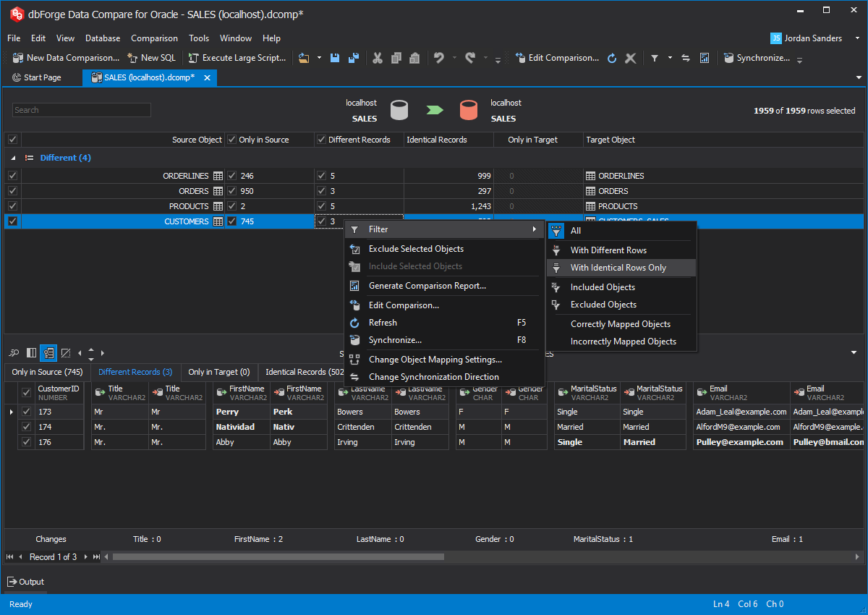The width and height of the screenshot is (868, 615).
Task: Uncheck the ORDERLINES row checkbox
Action: coord(12,176)
